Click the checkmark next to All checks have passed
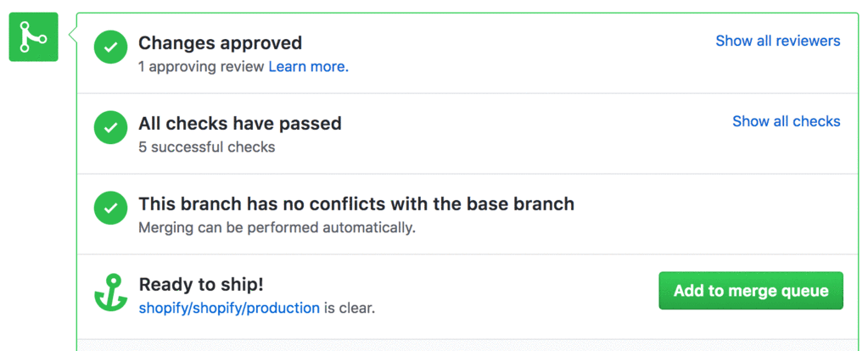868x351 pixels. coord(110,127)
